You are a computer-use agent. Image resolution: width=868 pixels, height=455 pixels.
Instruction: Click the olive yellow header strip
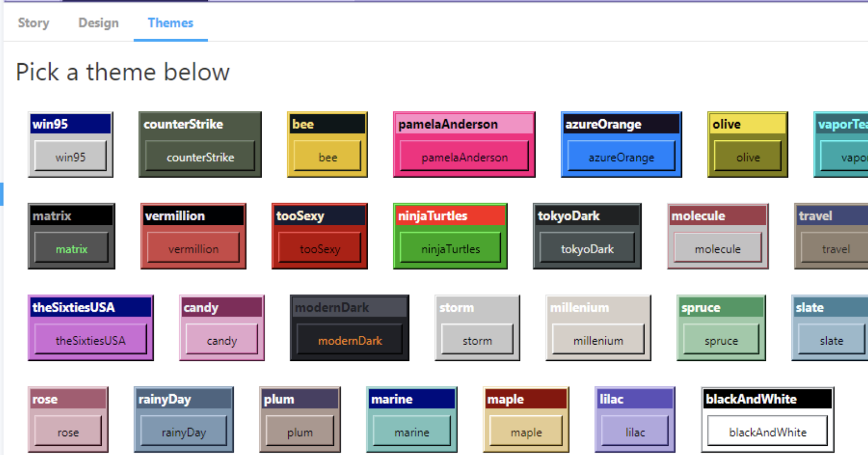[748, 124]
